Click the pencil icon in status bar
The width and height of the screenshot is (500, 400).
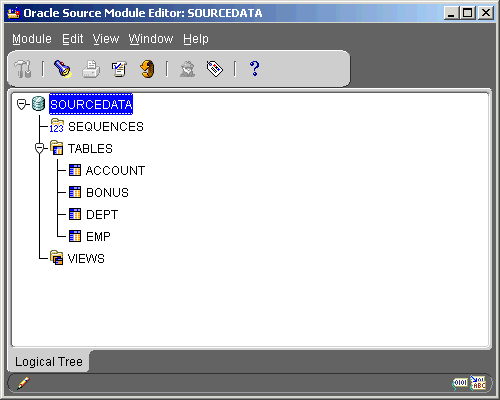coord(23,383)
